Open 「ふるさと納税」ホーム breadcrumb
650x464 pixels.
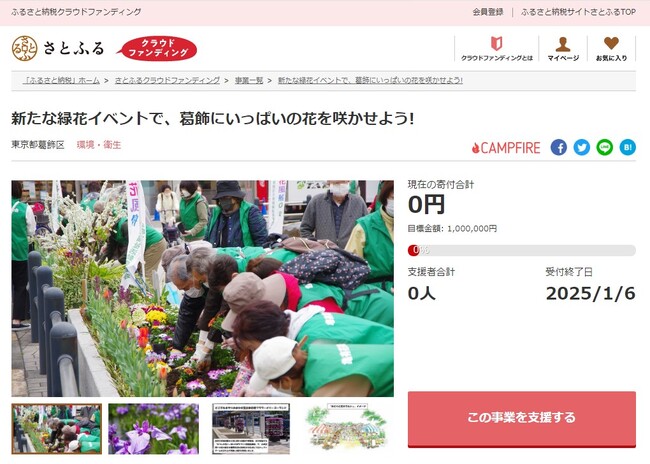point(61,80)
